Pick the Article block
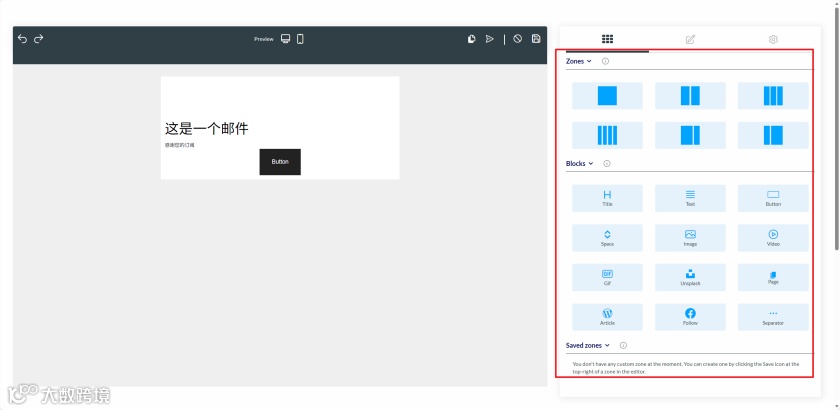The image size is (840, 411). point(607,317)
